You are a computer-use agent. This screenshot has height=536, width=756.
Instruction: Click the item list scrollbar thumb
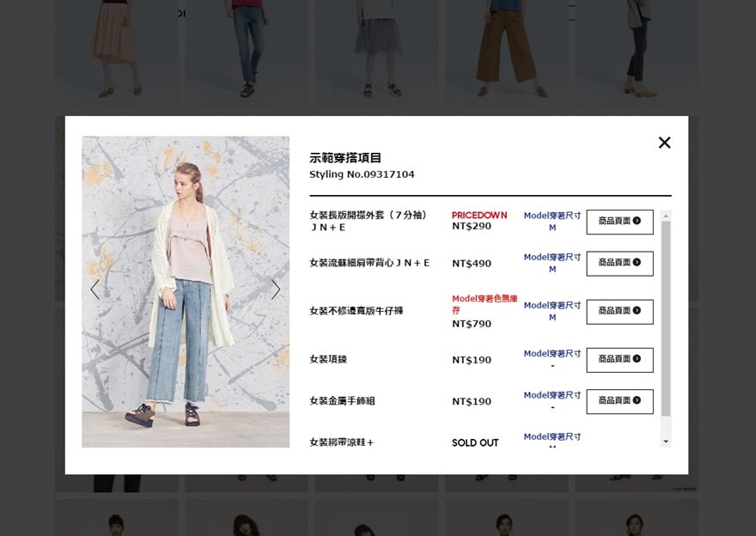(x=666, y=318)
